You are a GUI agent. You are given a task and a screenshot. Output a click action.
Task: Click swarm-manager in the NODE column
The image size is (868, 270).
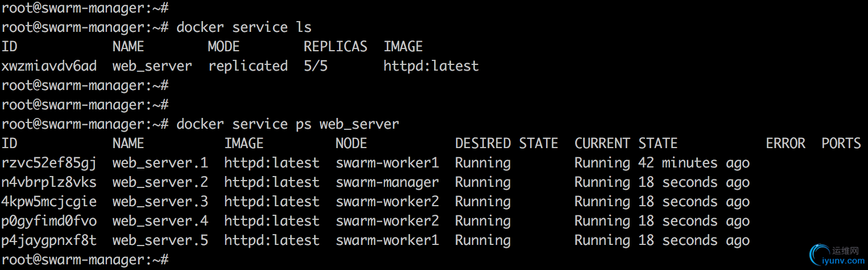point(387,182)
